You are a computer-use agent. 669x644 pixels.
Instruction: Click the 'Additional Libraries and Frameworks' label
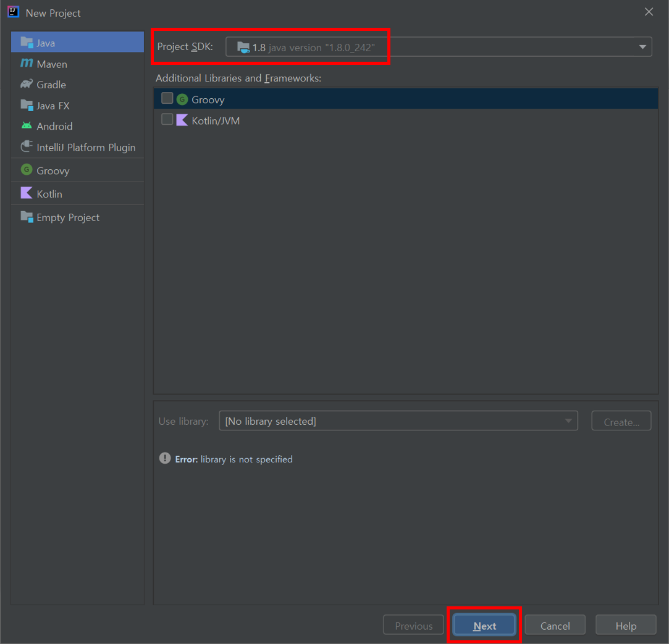(x=238, y=78)
